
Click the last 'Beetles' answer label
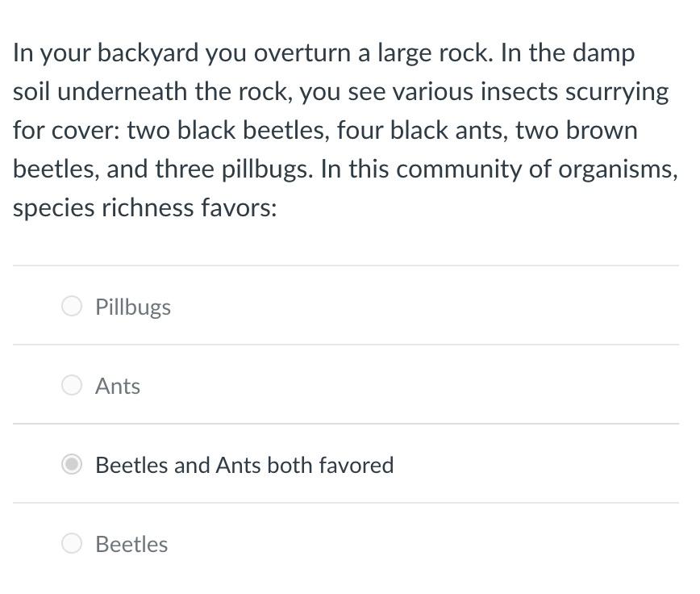click(131, 545)
